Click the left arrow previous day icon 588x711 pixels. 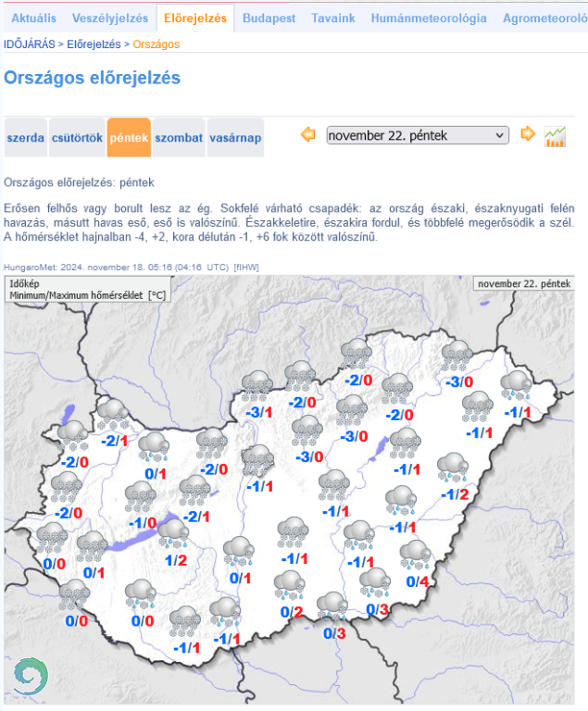click(x=308, y=135)
